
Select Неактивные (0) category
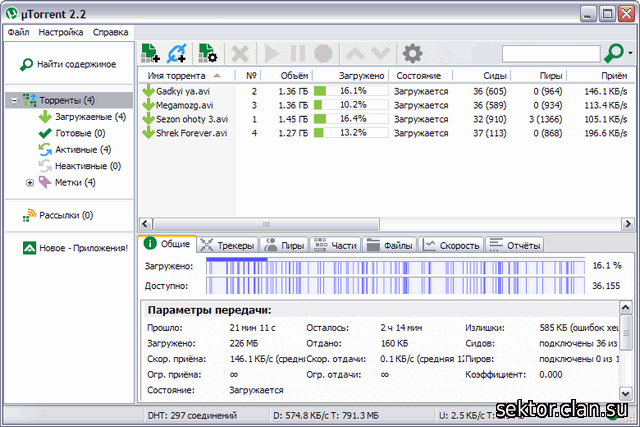pyautogui.click(x=88, y=166)
